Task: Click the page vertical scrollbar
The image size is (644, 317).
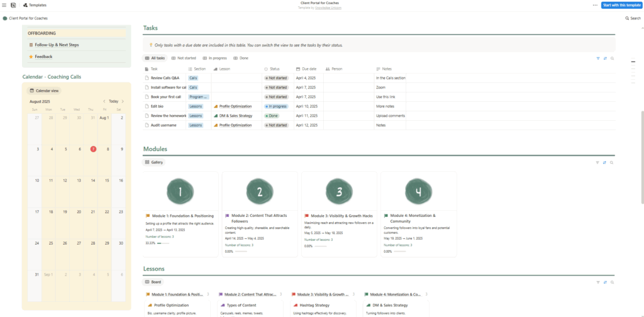Action: click(x=642, y=157)
